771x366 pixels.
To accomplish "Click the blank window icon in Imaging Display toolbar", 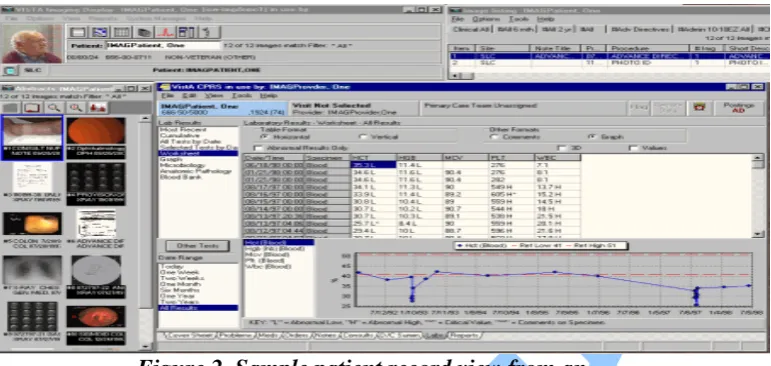I will point(78,32).
